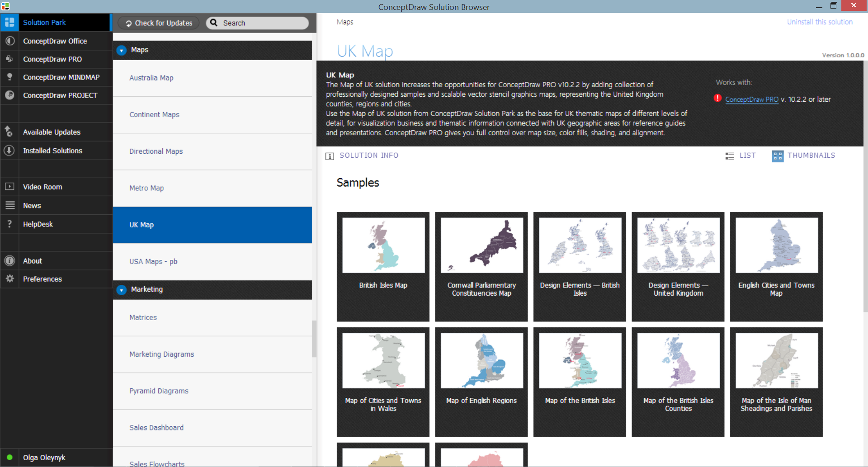Open the ConceptDraw PRO hyperlink
Screen dimensions: 868x467
[752, 99]
